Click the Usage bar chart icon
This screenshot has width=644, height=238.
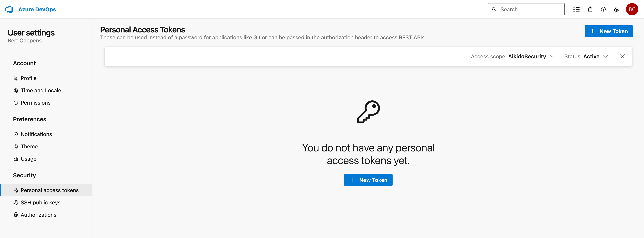16,159
